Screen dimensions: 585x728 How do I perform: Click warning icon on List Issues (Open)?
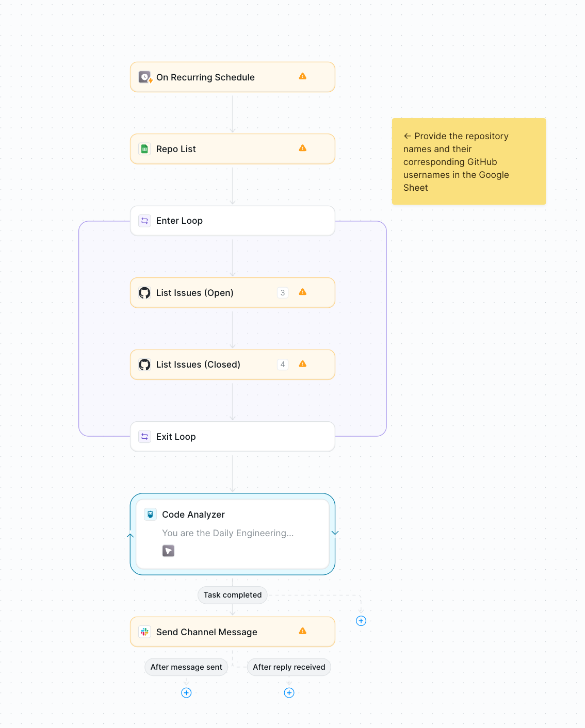tap(303, 292)
